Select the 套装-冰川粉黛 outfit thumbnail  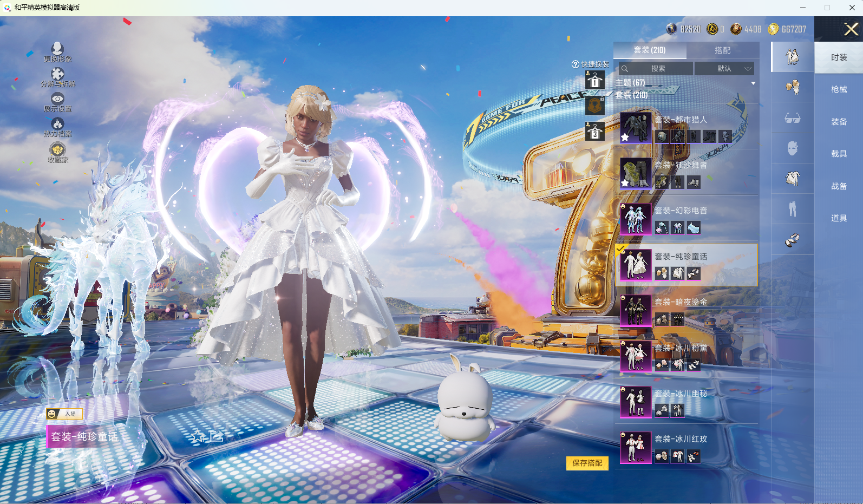(636, 356)
